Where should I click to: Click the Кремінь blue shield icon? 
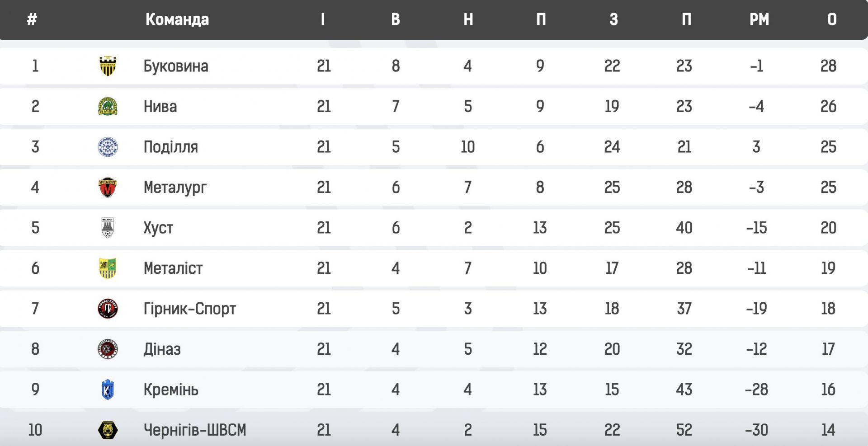(x=108, y=390)
